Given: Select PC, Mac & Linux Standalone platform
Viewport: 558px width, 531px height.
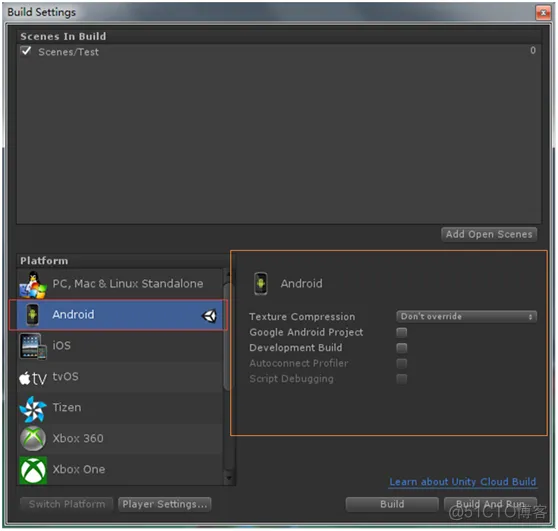Looking at the screenshot, I should (120, 284).
